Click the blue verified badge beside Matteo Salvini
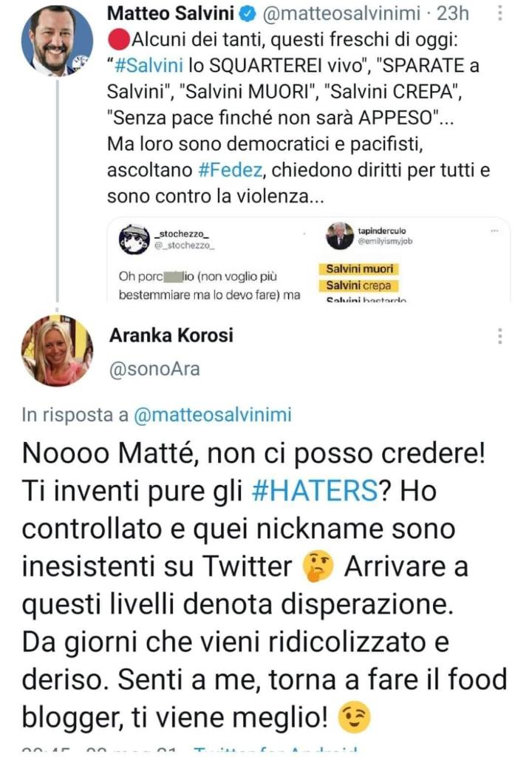This screenshot has width=532, height=757. coord(248,14)
